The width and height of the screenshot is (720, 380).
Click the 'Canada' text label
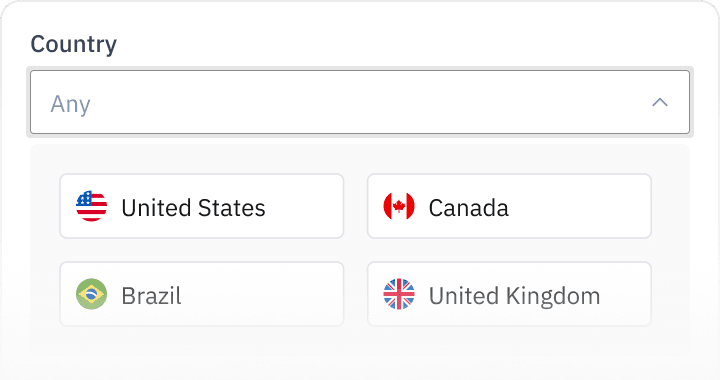[x=468, y=207]
